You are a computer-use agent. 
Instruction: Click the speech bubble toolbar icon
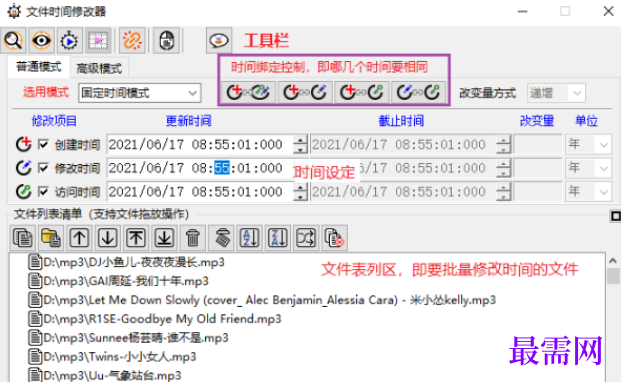click(x=219, y=40)
